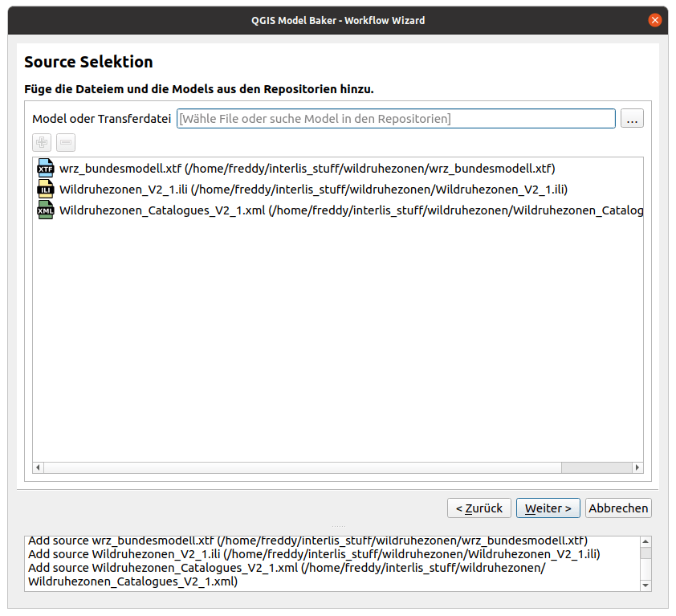The image size is (676, 616).
Task: Go back with the Zurück button
Action: (x=479, y=508)
